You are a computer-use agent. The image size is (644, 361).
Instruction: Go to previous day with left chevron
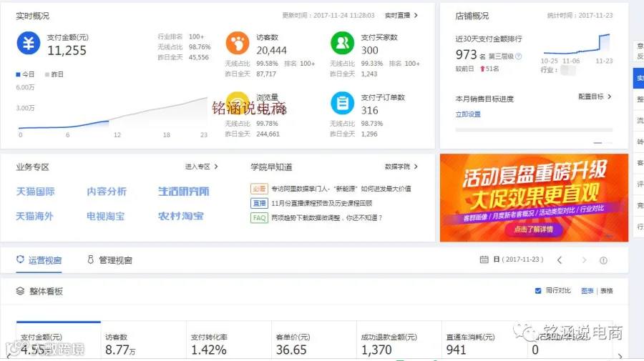(560, 260)
